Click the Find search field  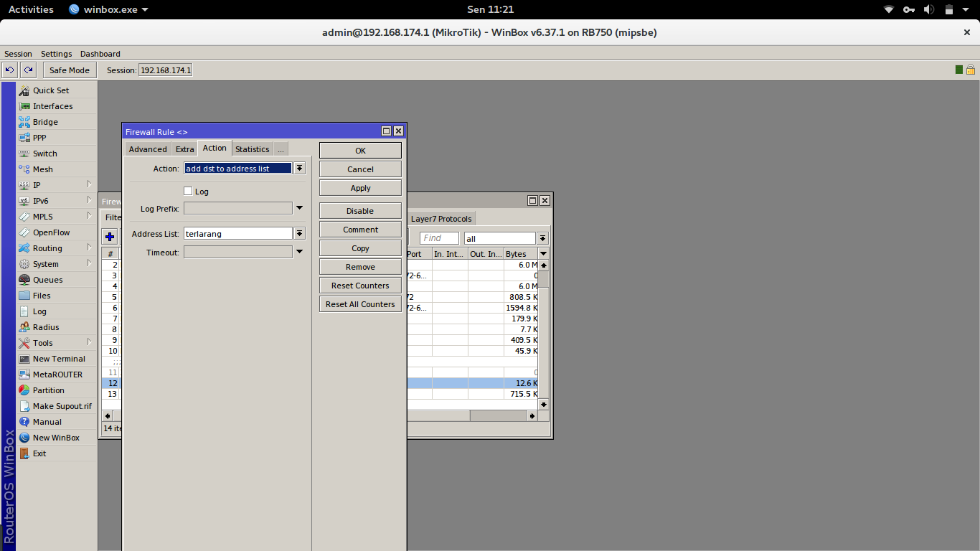pyautogui.click(x=439, y=238)
